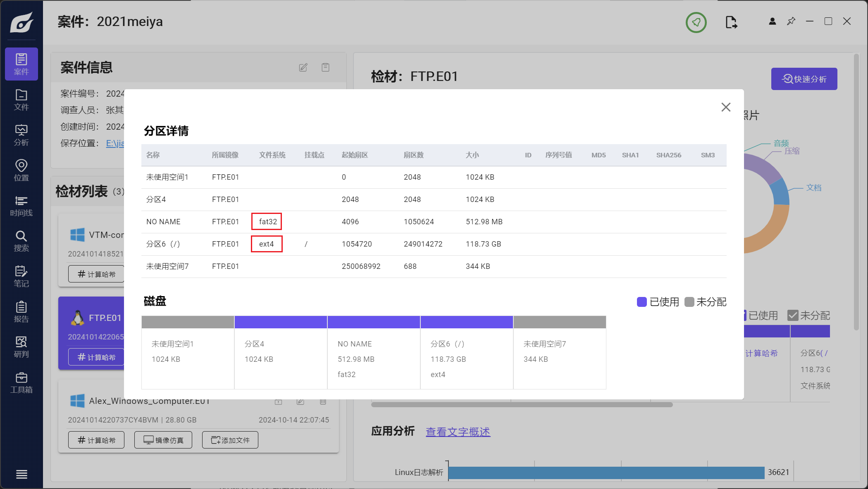
Task: Click the Linux日志解析 bar in chart
Action: 606,472
